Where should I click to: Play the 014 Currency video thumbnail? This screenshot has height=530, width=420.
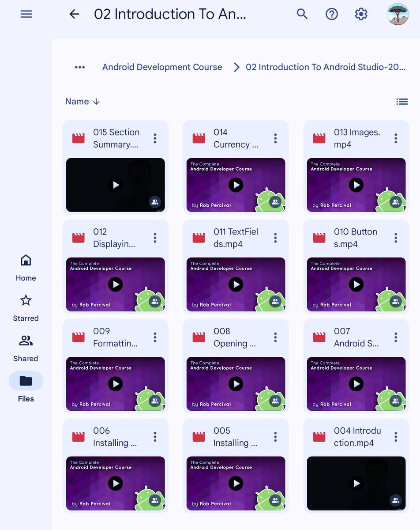[236, 185]
